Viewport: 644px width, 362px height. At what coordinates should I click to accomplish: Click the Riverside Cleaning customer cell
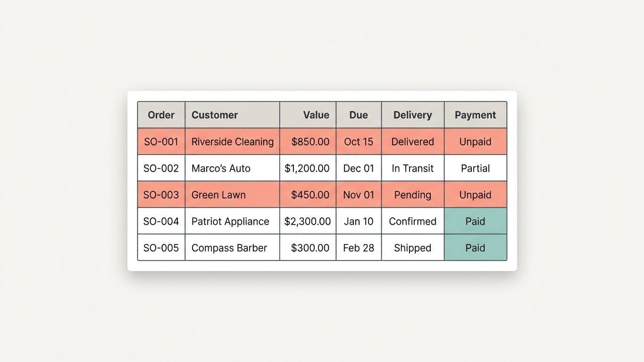click(232, 141)
